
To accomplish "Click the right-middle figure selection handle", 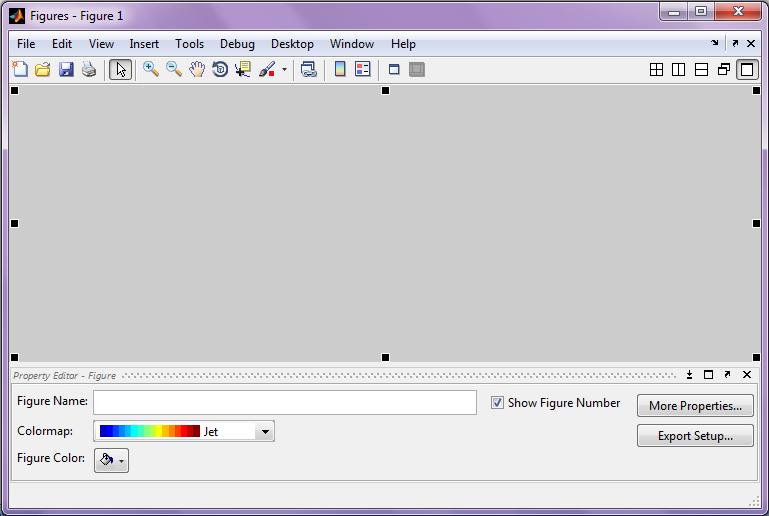I will [756, 224].
